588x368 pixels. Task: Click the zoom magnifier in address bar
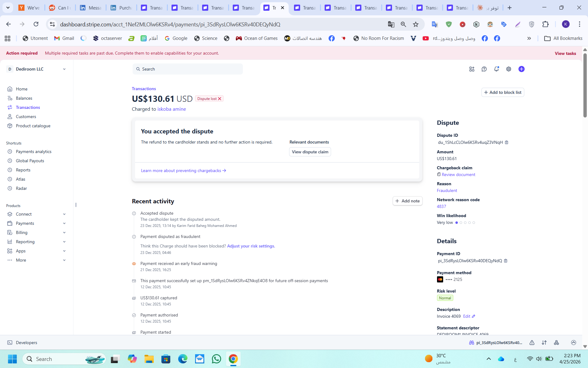coord(403,24)
